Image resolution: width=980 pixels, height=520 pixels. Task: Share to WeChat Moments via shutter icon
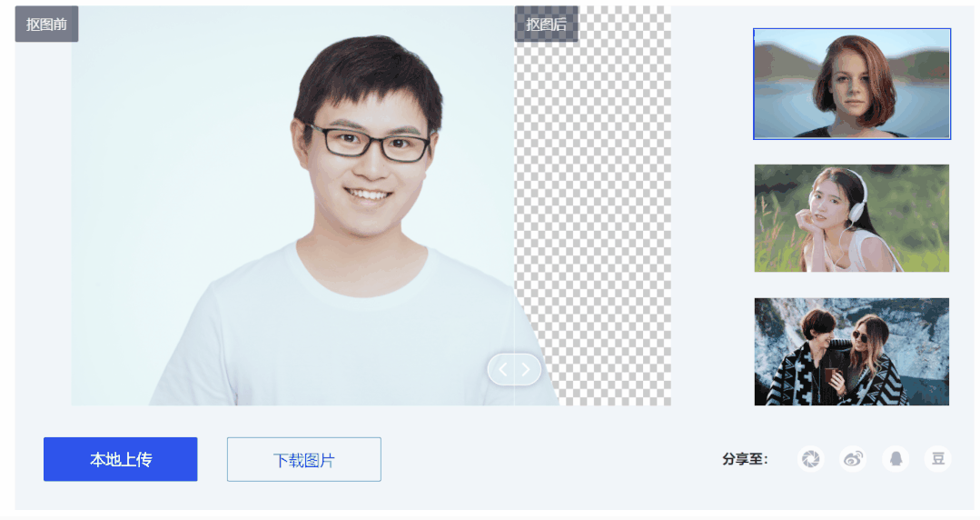tap(811, 459)
